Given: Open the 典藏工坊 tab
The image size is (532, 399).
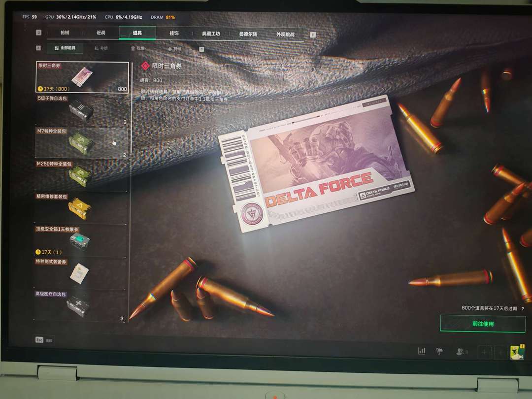Looking at the screenshot, I should (211, 34).
